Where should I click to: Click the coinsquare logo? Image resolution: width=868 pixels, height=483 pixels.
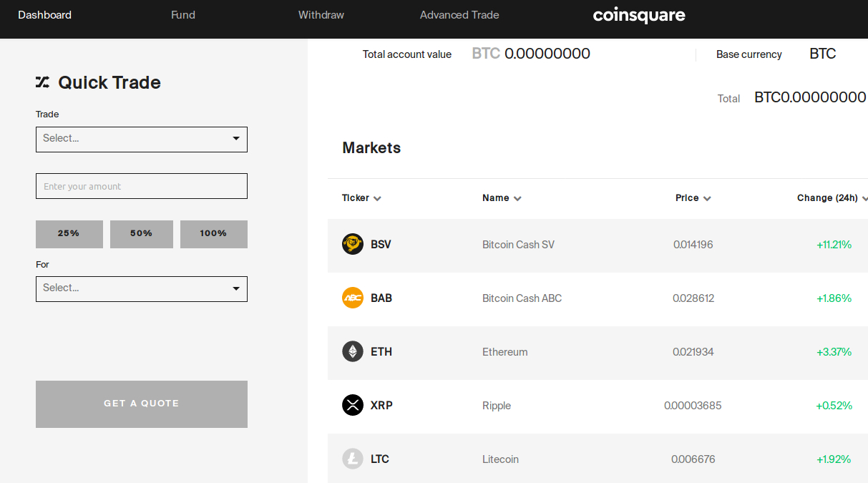click(x=639, y=15)
